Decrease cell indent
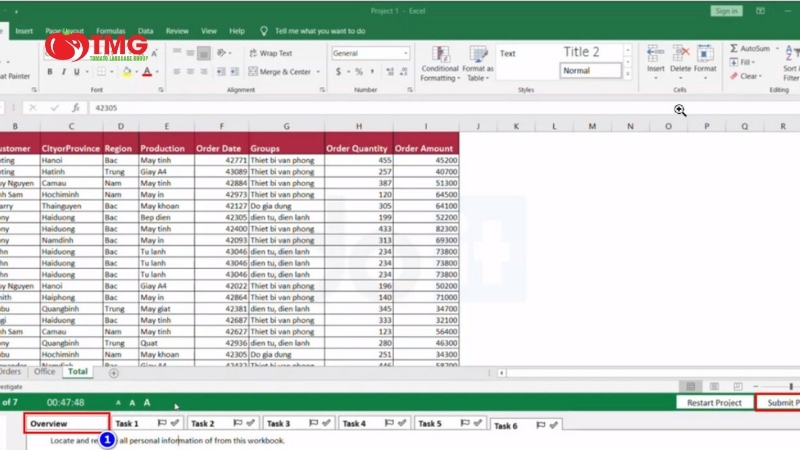The width and height of the screenshot is (800, 450). click(221, 72)
